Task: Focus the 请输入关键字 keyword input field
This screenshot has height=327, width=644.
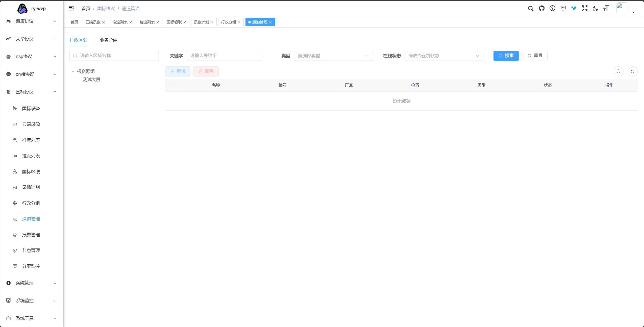Action: (x=224, y=56)
